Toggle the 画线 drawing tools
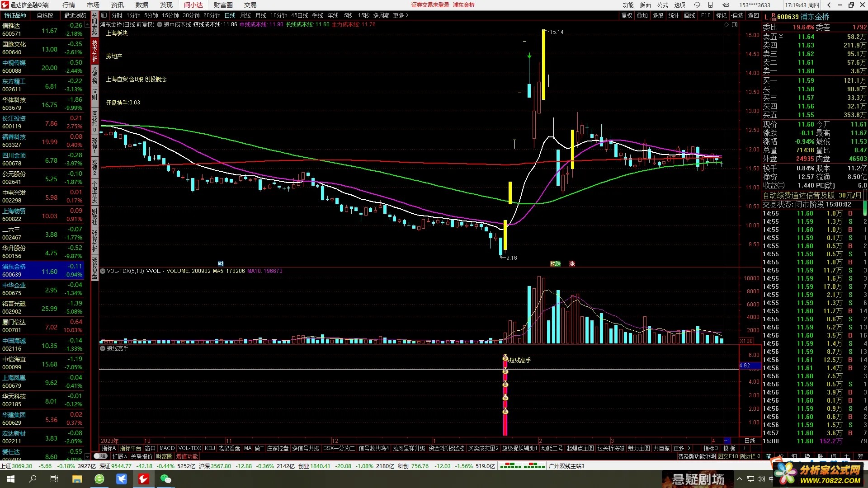The width and height of the screenshot is (868, 488). click(x=689, y=15)
